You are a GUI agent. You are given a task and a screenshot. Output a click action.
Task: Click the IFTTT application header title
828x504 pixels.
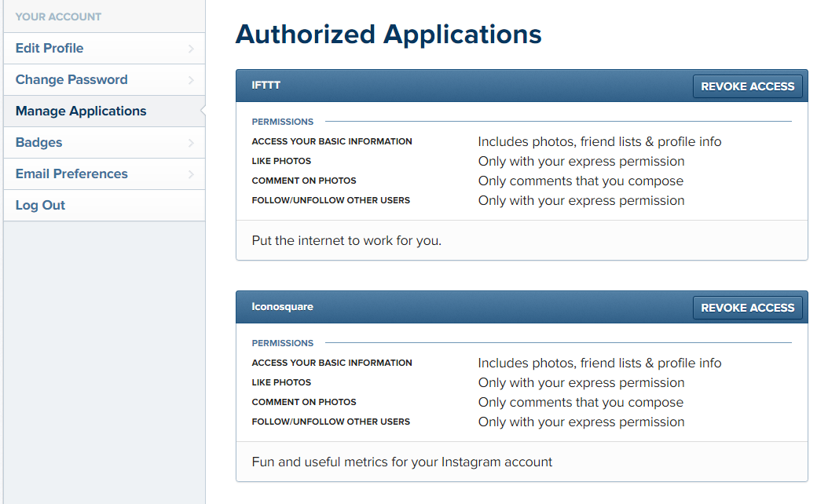(x=266, y=85)
